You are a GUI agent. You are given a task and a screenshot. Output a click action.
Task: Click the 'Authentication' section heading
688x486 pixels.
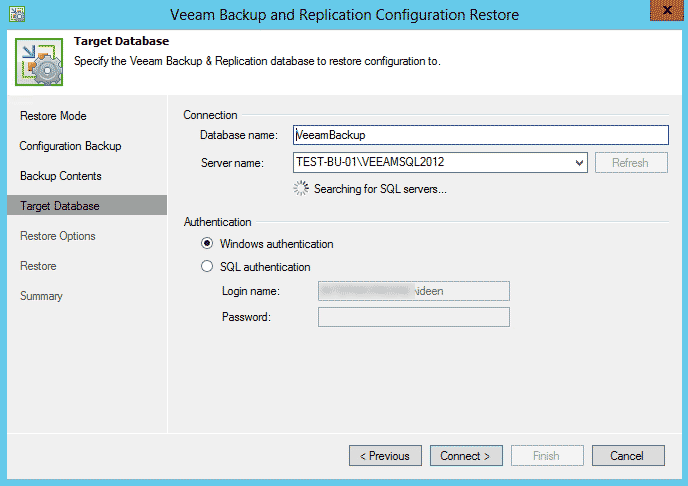[x=217, y=222]
